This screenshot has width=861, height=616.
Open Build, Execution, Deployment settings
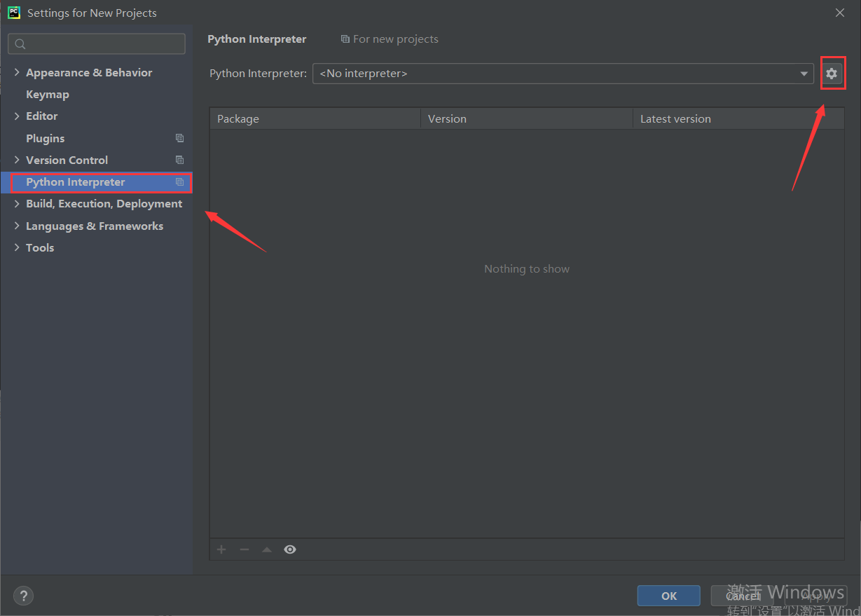point(104,203)
